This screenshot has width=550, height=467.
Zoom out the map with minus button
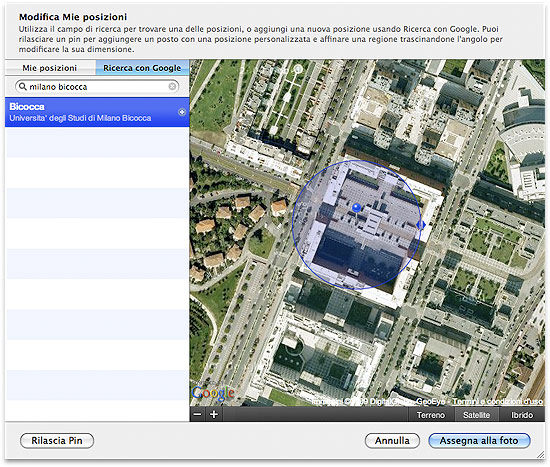coord(198,414)
